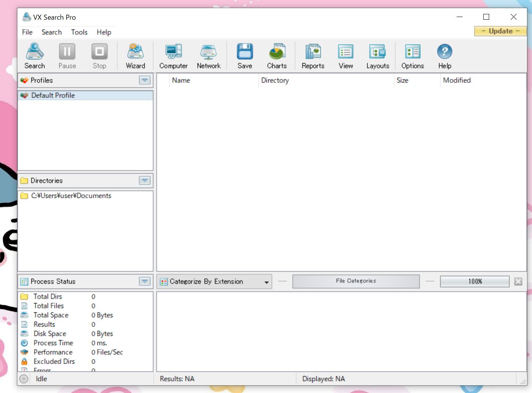Click the Total Files icon
The image size is (532, 393).
[x=24, y=306]
